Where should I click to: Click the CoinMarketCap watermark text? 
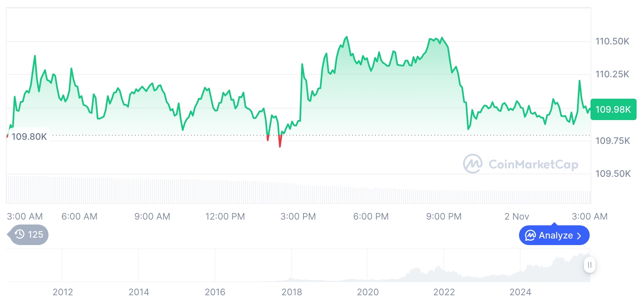coord(533,164)
